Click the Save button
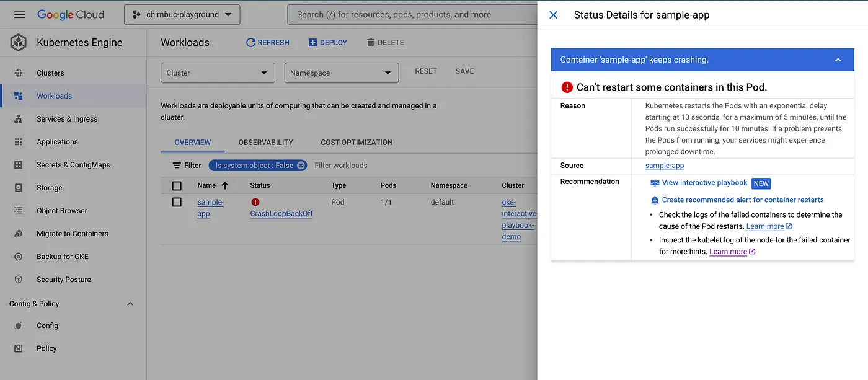 tap(464, 71)
